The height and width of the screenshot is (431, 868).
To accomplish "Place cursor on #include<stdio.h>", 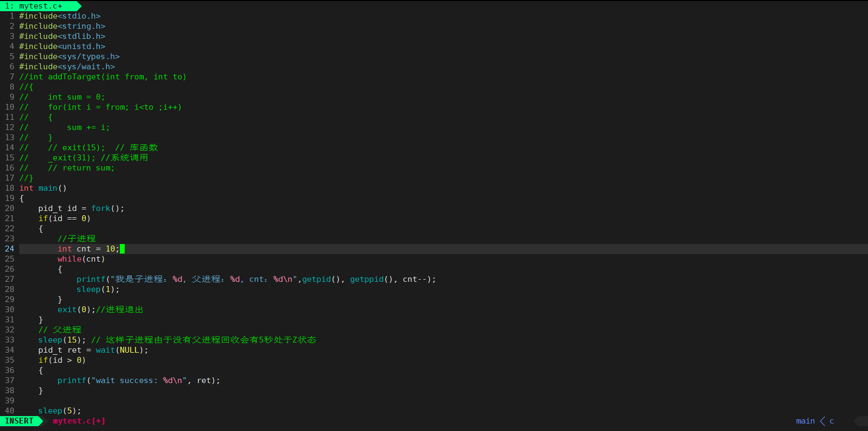I will click(x=60, y=16).
